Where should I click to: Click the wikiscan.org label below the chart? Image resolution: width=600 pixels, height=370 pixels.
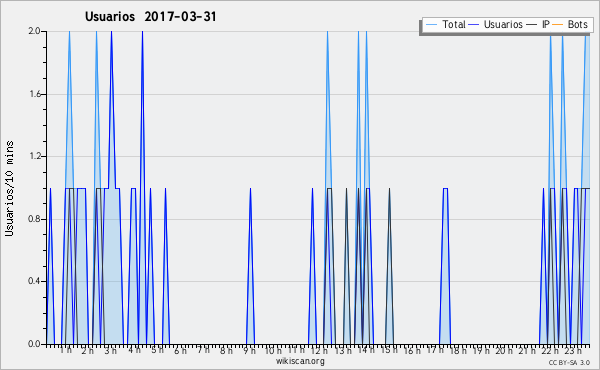tap(300, 361)
